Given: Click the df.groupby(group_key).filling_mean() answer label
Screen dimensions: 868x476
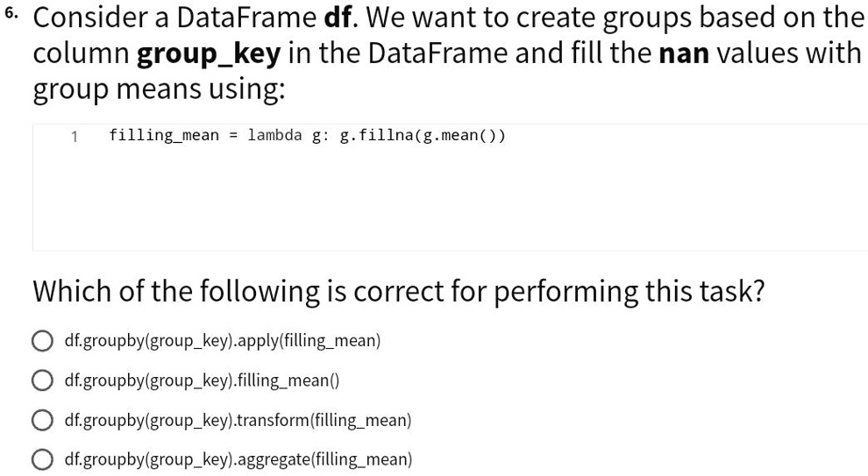Looking at the screenshot, I should tap(202, 380).
